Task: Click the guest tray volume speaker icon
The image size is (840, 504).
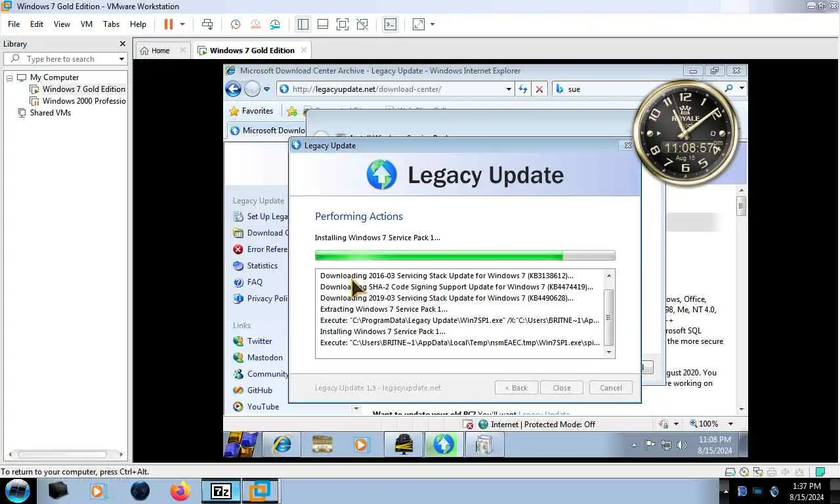Action: (x=682, y=445)
